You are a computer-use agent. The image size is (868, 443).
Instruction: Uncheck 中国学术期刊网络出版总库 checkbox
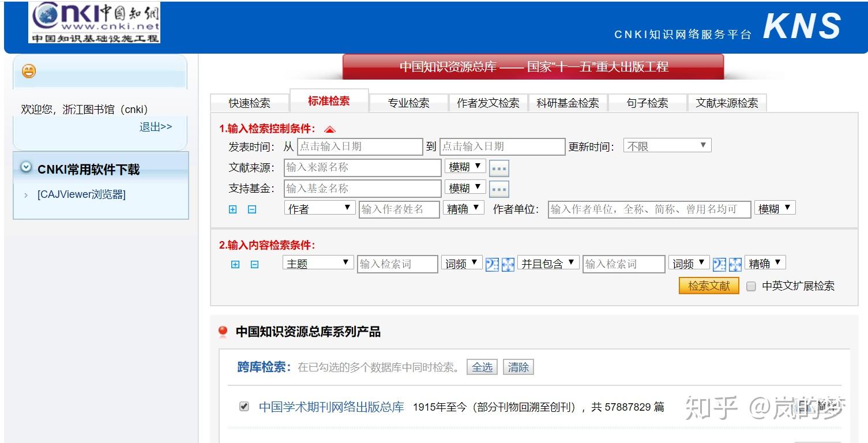[x=244, y=407]
